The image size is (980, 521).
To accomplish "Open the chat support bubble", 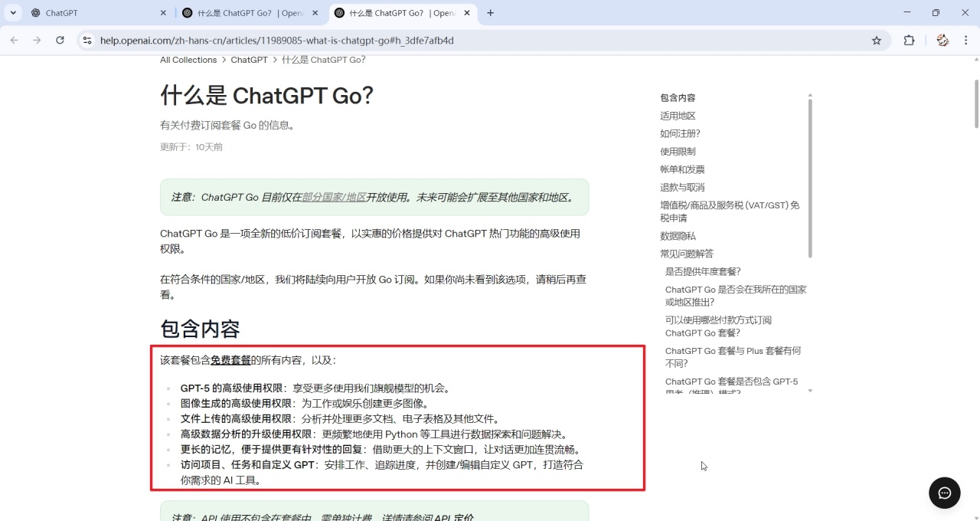I will click(x=945, y=493).
